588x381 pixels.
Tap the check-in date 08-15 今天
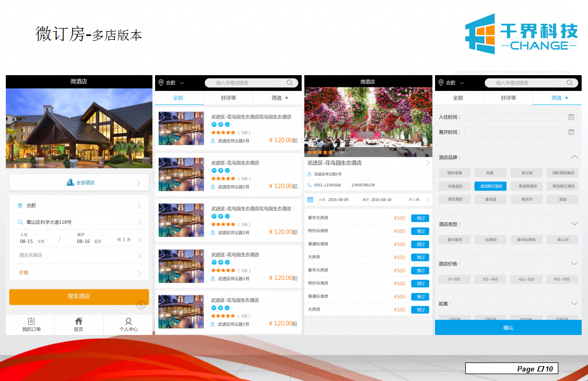32,241
